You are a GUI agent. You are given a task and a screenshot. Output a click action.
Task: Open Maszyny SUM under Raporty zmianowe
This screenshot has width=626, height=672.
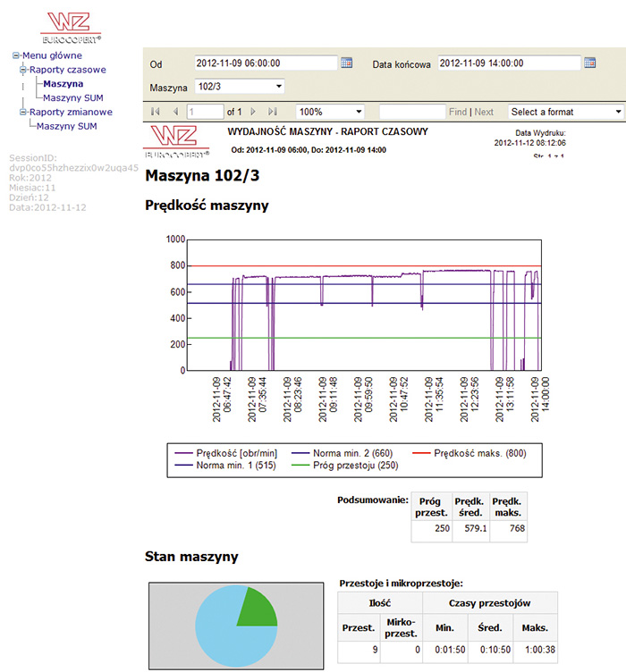pyautogui.click(x=66, y=127)
